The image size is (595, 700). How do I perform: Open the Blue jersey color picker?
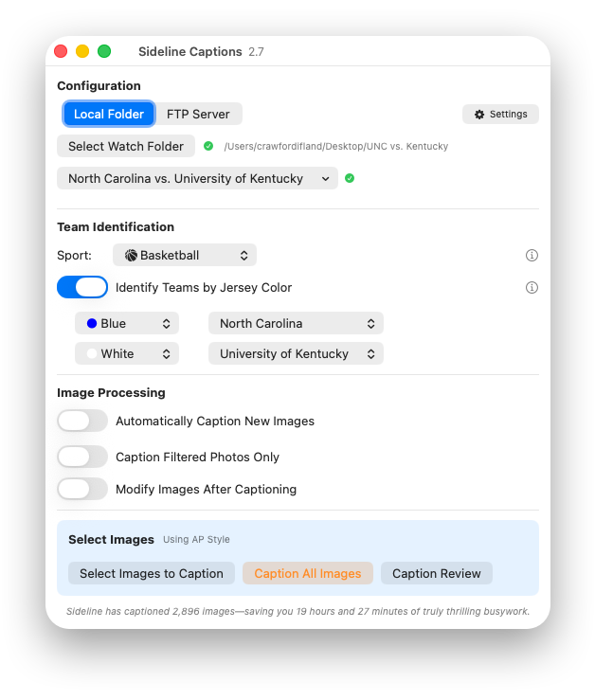(x=127, y=323)
